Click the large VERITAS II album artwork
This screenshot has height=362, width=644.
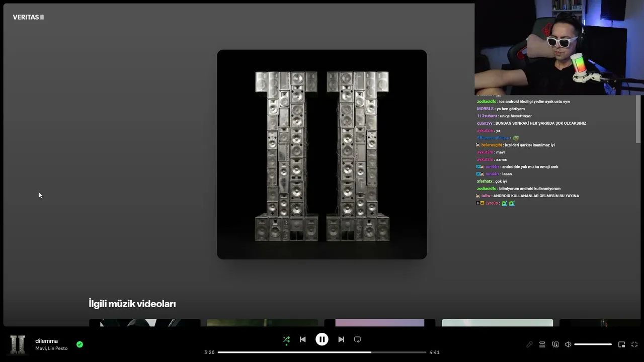click(322, 154)
